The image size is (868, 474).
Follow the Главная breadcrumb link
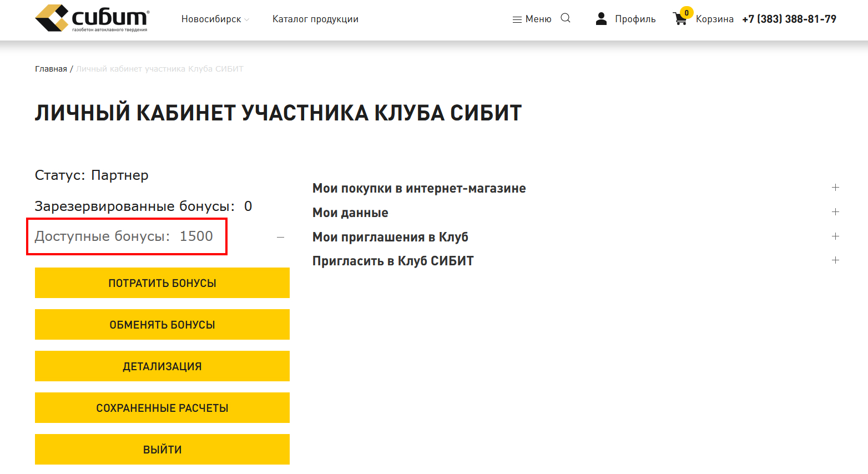51,69
